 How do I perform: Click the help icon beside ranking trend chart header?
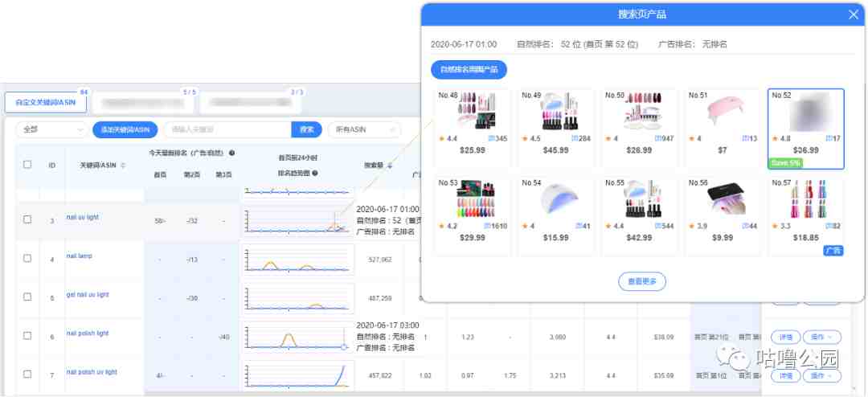click(315, 173)
